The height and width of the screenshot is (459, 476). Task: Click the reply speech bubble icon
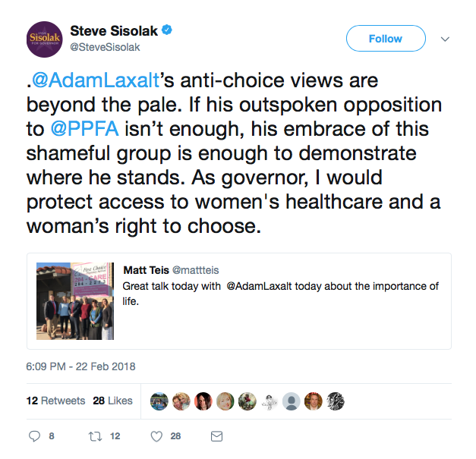coord(33,436)
